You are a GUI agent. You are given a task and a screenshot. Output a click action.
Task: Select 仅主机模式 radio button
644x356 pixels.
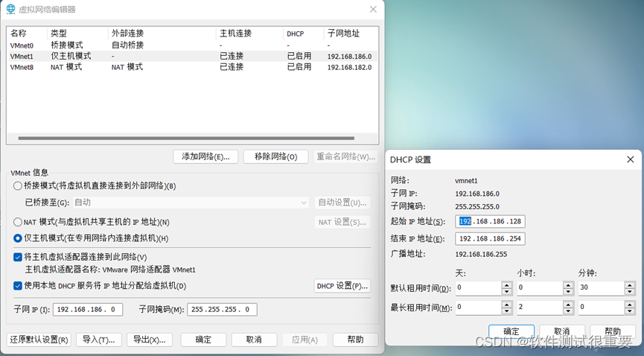tap(18, 238)
